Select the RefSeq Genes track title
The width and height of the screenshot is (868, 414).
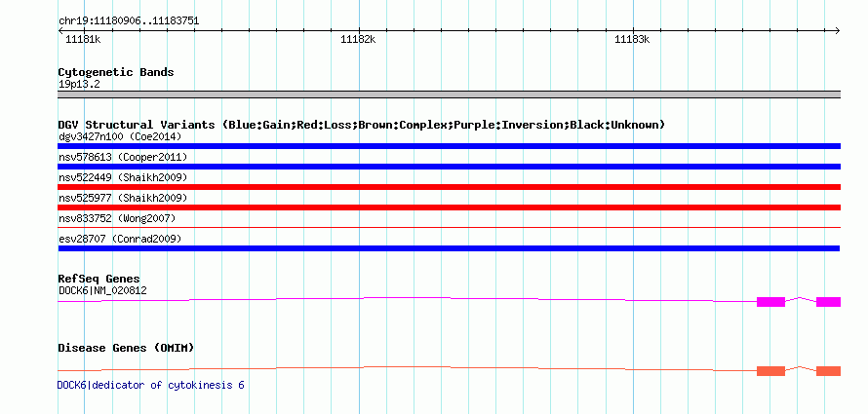coord(99,279)
